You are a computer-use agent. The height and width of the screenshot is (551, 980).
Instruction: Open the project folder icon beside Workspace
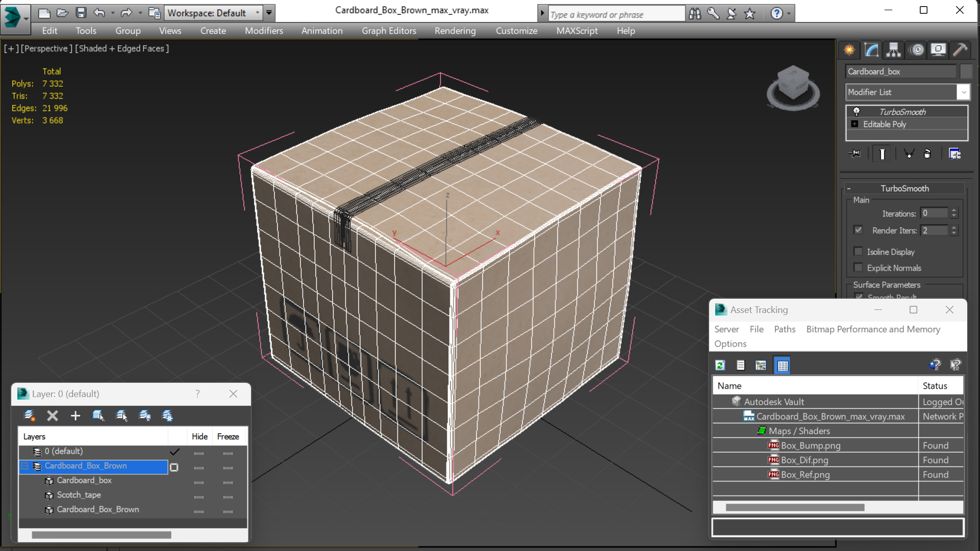coord(154,13)
